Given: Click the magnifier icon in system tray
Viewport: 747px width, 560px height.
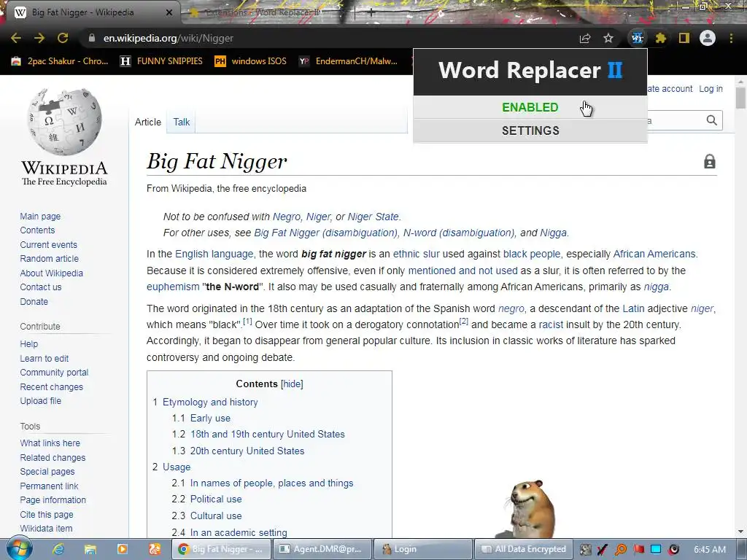Looking at the screenshot, I should 621,550.
